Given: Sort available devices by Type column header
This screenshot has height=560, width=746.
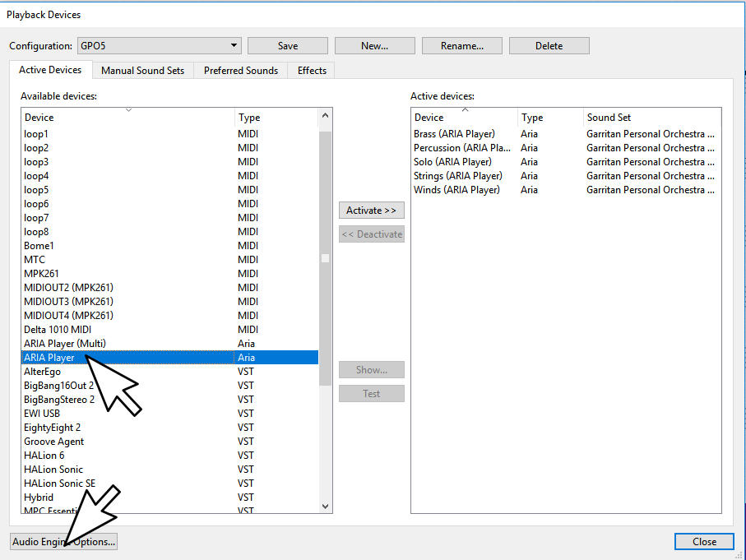Looking at the screenshot, I should 275,118.
